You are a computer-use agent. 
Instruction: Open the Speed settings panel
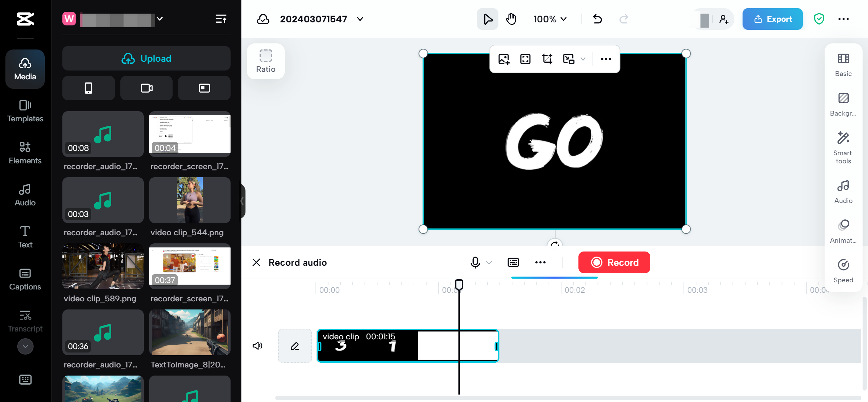pyautogui.click(x=843, y=270)
